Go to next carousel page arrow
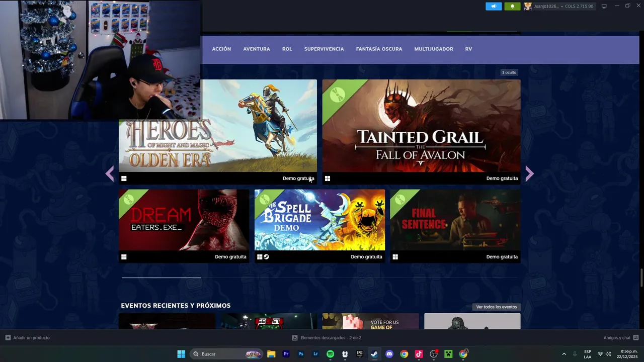Image resolution: width=644 pixels, height=362 pixels. point(529,174)
